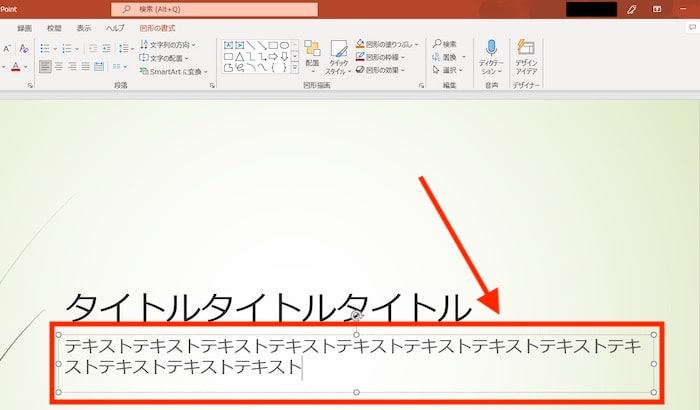700x410 pixels.
Task: Open the 選択 select menu
Action: [448, 70]
